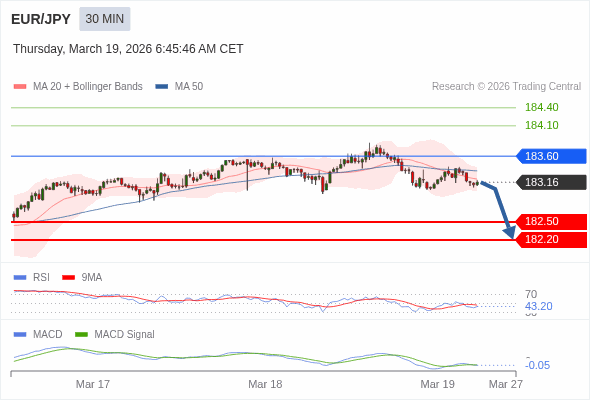Screen dimensions: 590x400
Task: Click the MA 20 + Bollinger Bands label
Action: 88,87
